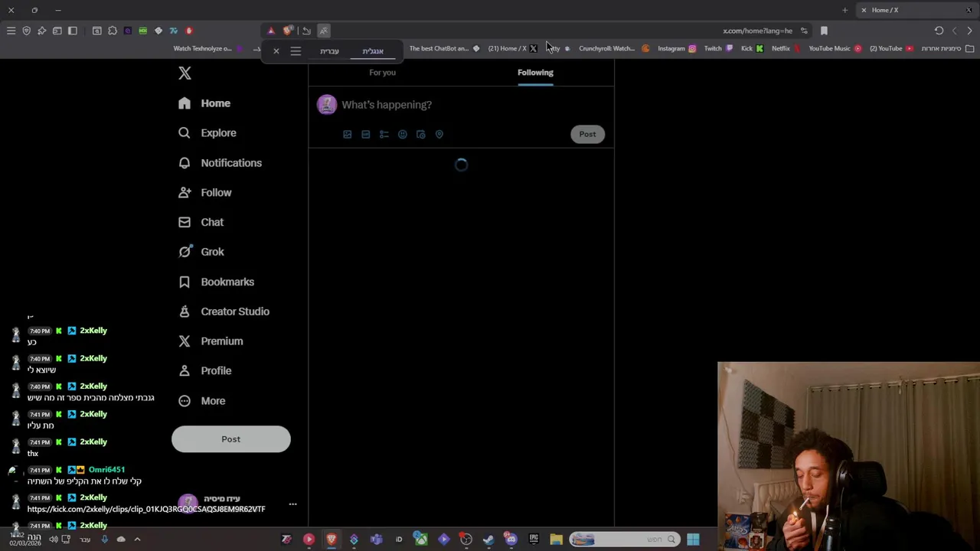Insert an emoji in the post
This screenshot has width=980, height=551.
tap(403, 135)
